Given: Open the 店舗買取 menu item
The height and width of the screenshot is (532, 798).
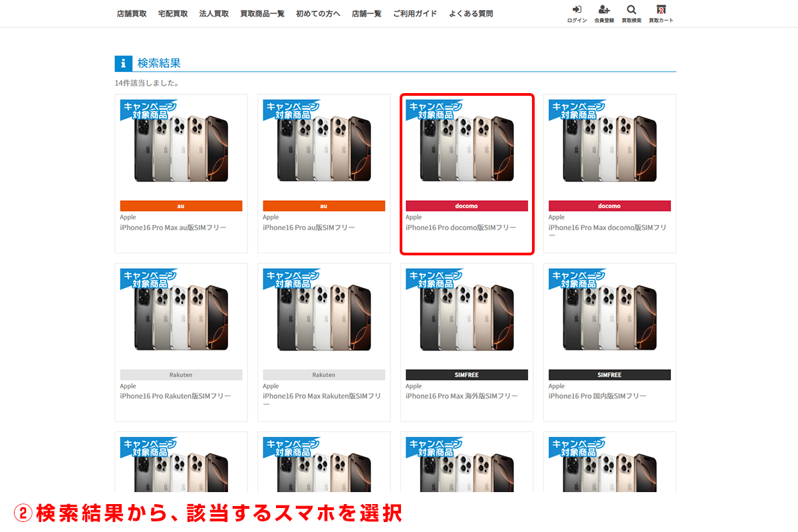Looking at the screenshot, I should point(131,13).
